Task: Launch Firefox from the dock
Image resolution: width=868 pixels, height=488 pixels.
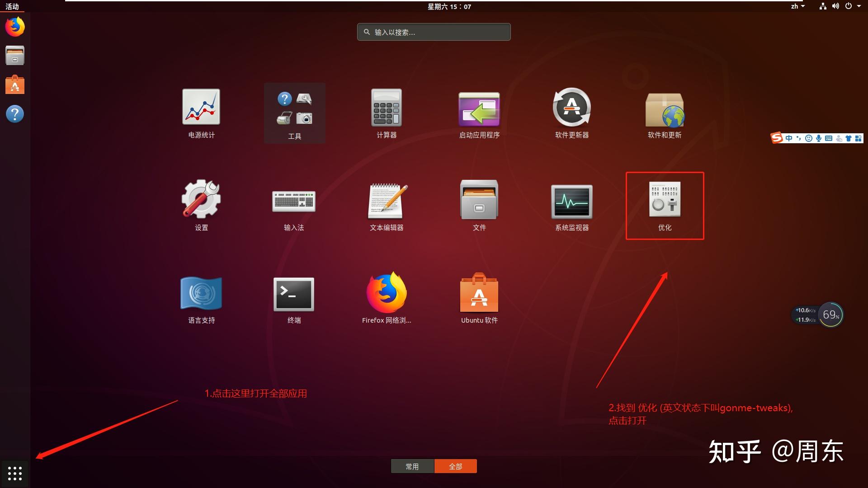Action: [x=15, y=27]
